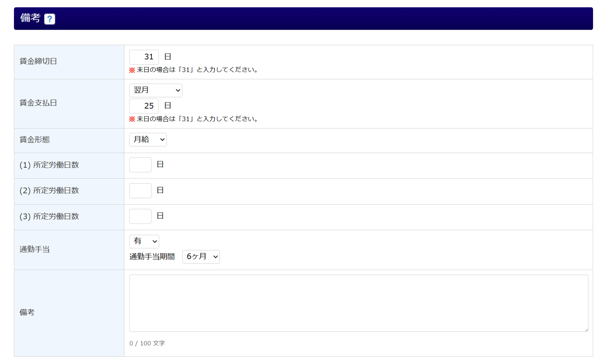Click the 通勤手当期間 label text
Image resolution: width=607 pixels, height=364 pixels.
pos(152,257)
